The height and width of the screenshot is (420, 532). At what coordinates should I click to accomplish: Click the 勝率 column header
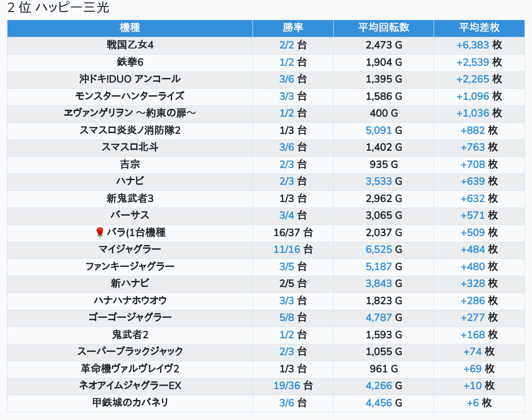[293, 28]
